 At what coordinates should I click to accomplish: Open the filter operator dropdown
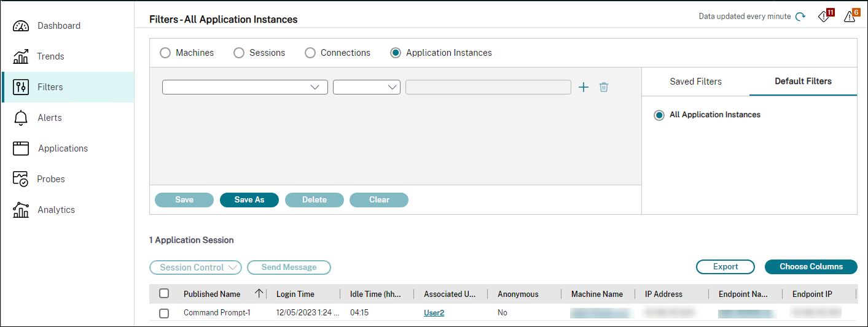(366, 87)
